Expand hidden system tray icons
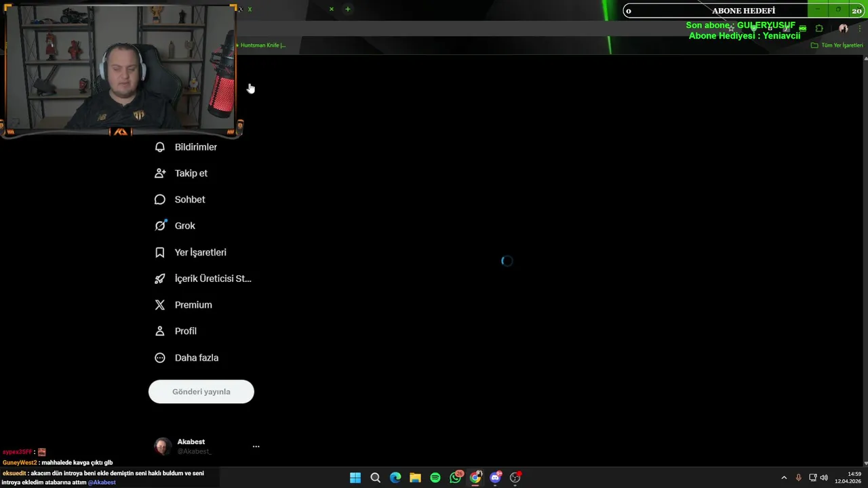This screenshot has height=488, width=868. click(x=784, y=478)
